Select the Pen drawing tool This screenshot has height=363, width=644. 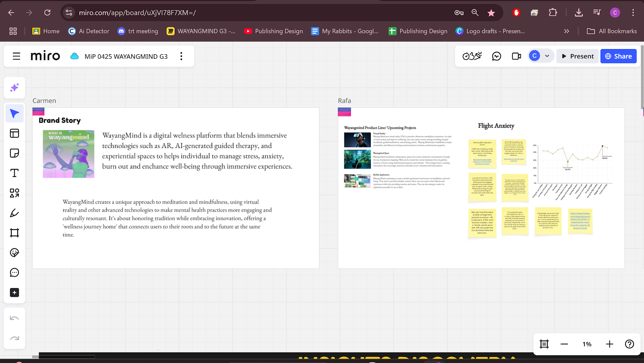click(14, 213)
